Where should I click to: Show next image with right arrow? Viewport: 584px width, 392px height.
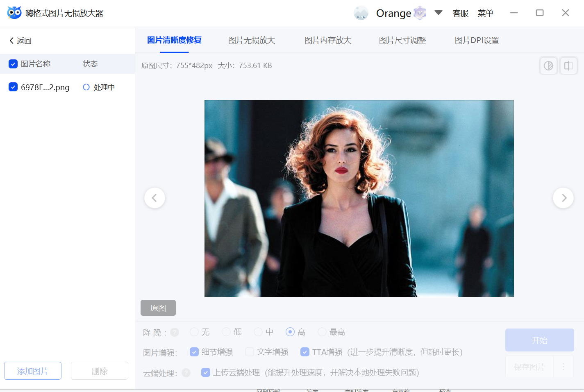point(563,198)
